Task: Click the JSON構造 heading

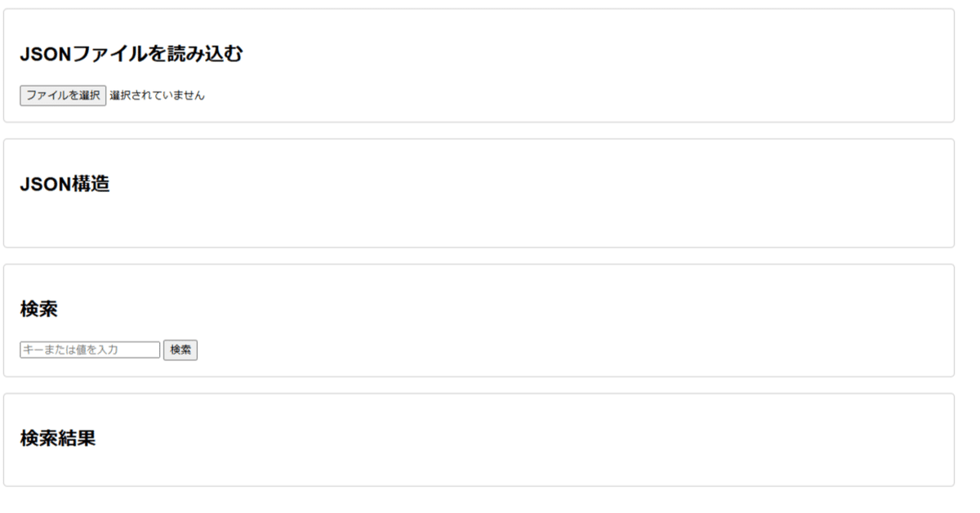Action: pyautogui.click(x=65, y=184)
